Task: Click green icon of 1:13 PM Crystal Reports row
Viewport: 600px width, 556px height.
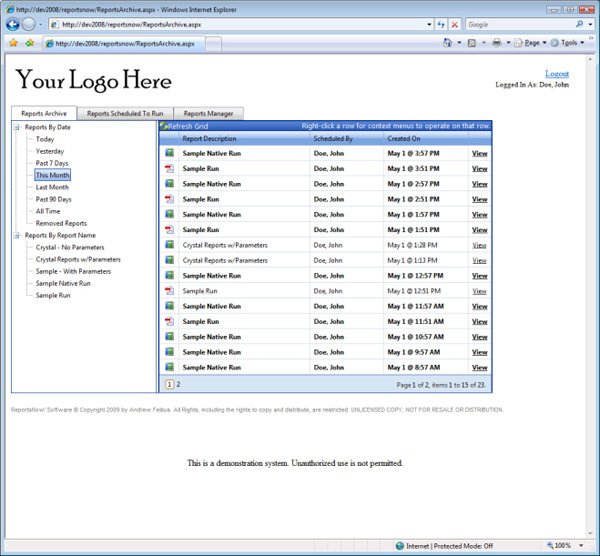Action: click(x=169, y=260)
